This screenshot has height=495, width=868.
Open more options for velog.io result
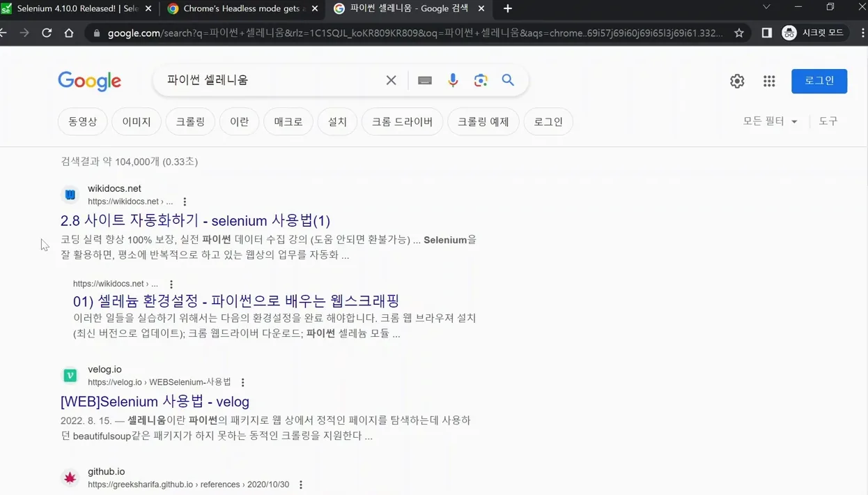click(x=242, y=382)
